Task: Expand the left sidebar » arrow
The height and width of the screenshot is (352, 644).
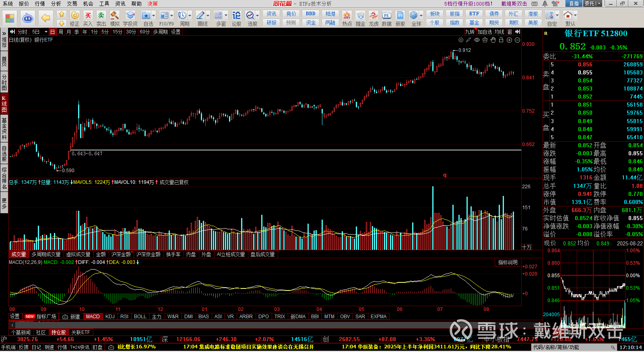Action: (4, 33)
